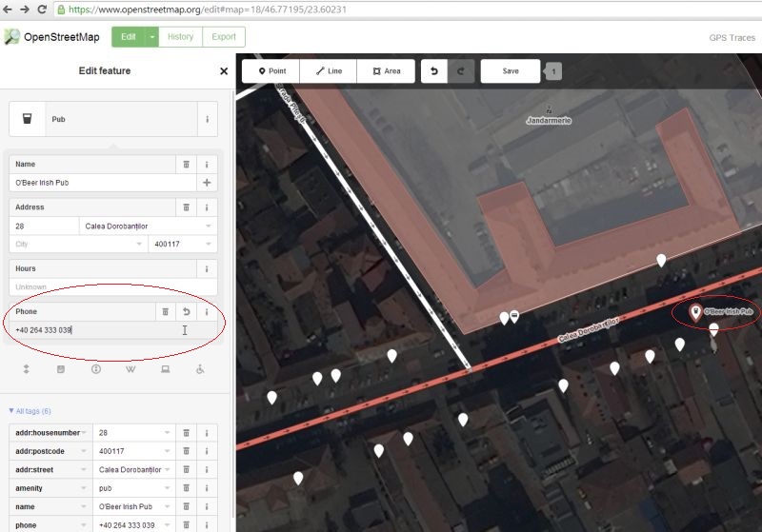
Task: Add the source info field icon
Action: pyautogui.click(x=96, y=369)
